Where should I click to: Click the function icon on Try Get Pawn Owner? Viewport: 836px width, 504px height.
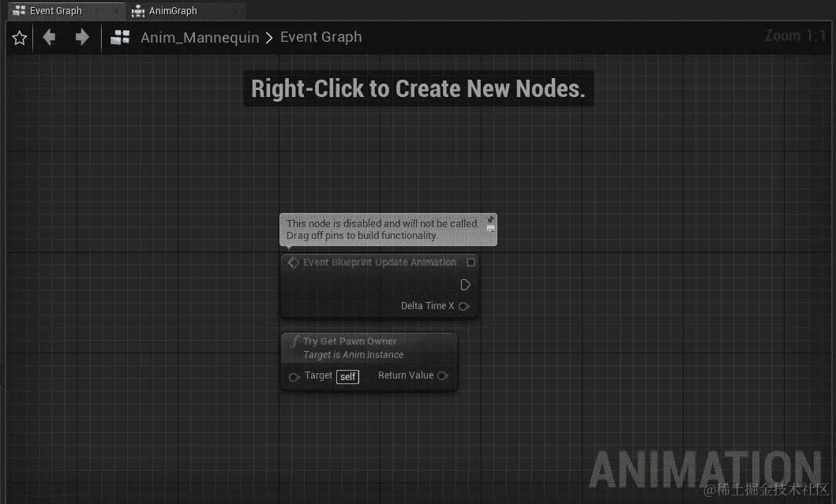(294, 342)
